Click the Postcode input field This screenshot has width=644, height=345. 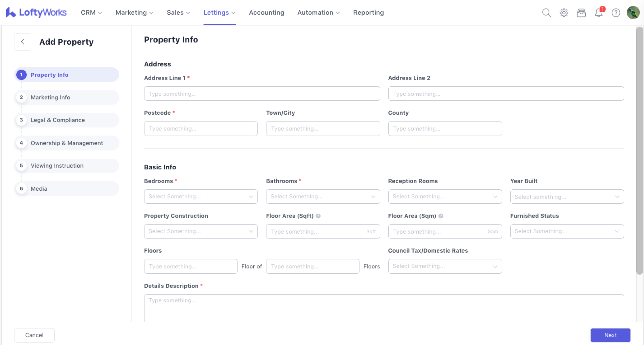[201, 129]
